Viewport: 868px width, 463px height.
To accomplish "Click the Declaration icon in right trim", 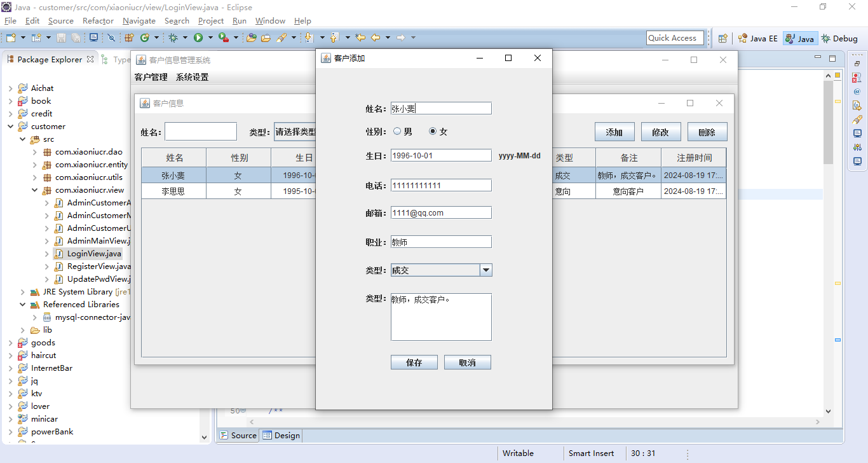I will click(x=857, y=106).
